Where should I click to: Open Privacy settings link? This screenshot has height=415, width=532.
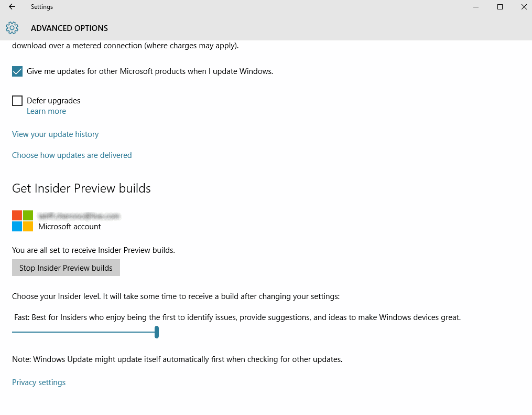39,382
